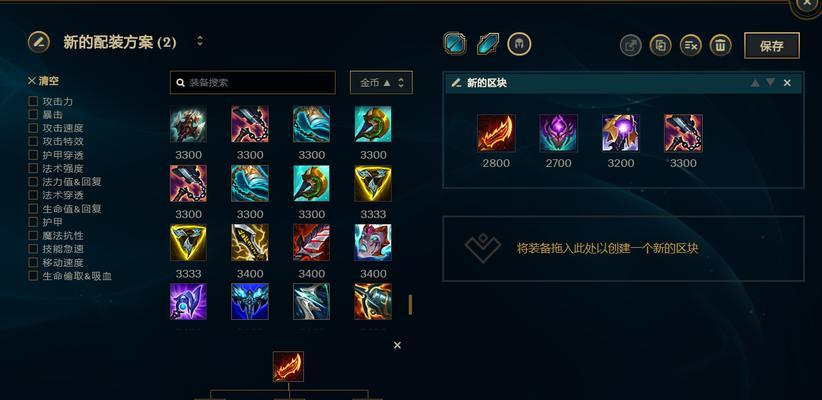Screen dimensions: 822x400
Task: Enable the 攻击力 filter checkbox
Action: (33, 101)
